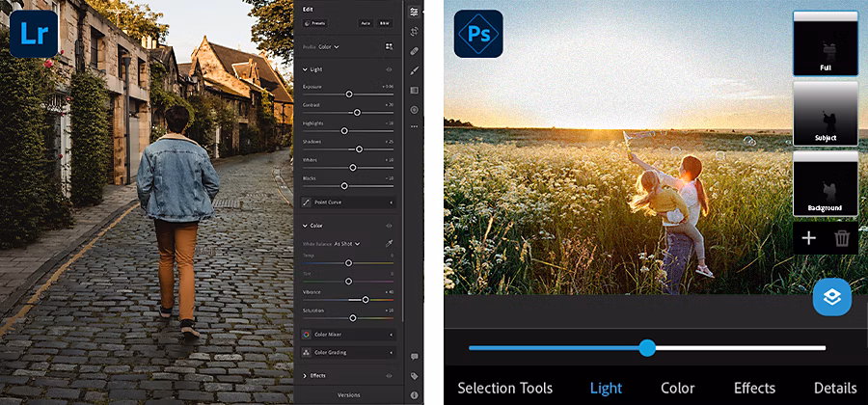Click the Auto button in Edit panel
This screenshot has height=405, width=868.
(x=366, y=23)
